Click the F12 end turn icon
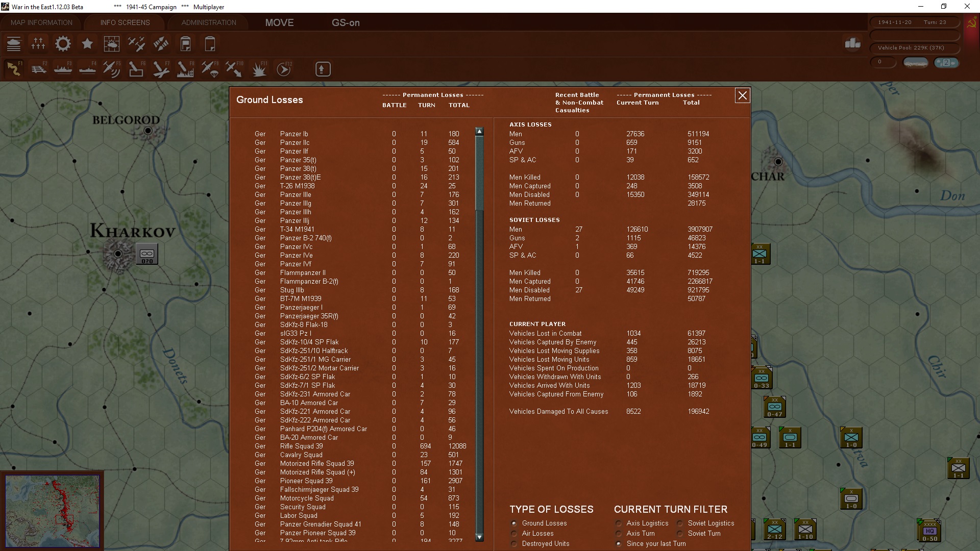The image size is (980, 551). tap(284, 69)
